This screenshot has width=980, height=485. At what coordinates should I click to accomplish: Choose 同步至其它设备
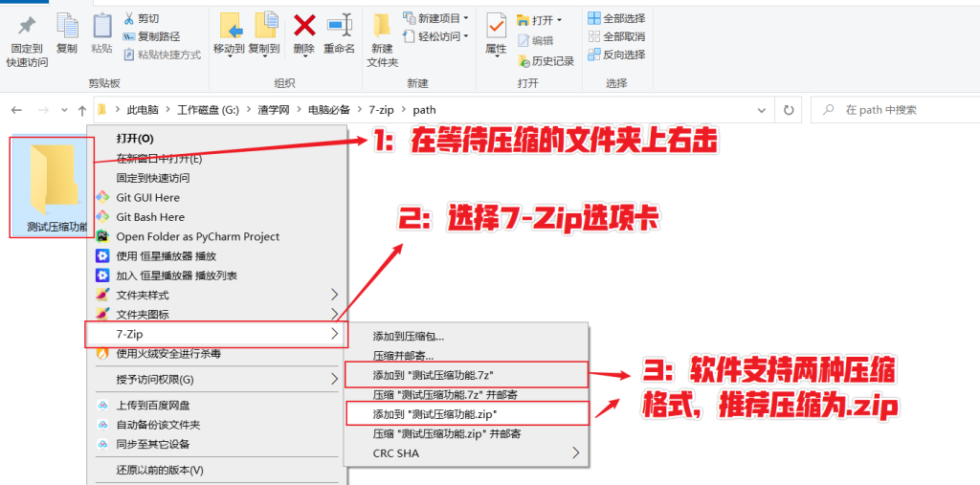point(216,445)
